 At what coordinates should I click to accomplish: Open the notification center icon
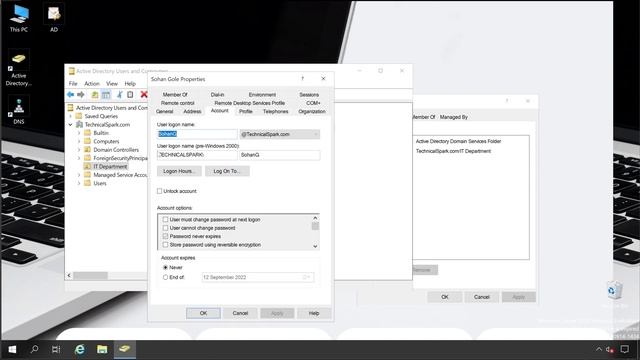[x=624, y=349]
